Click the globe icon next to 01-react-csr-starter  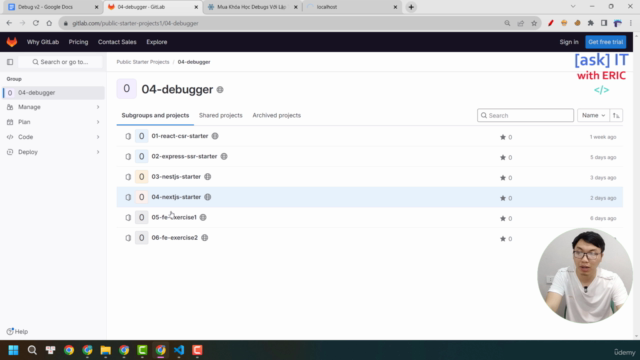point(215,136)
